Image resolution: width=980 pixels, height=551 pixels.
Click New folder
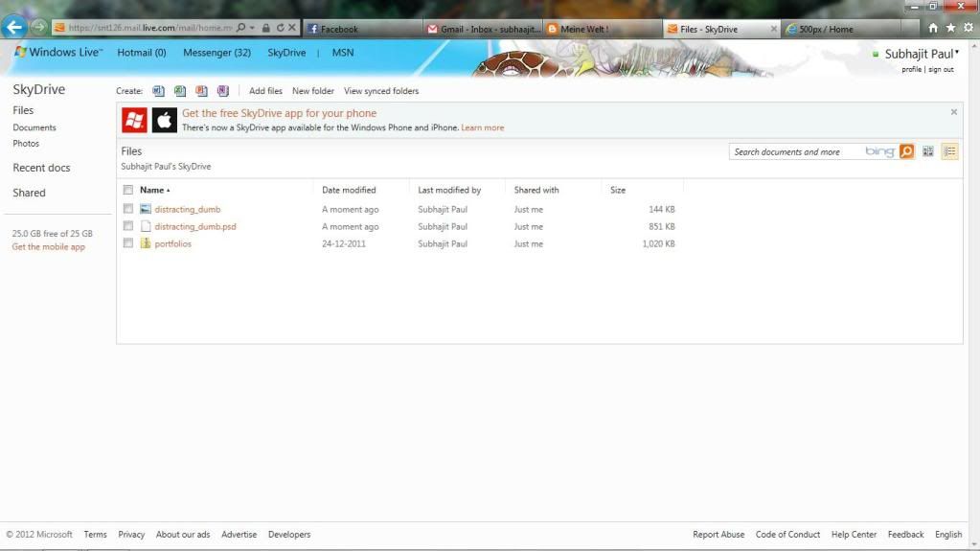tap(313, 91)
